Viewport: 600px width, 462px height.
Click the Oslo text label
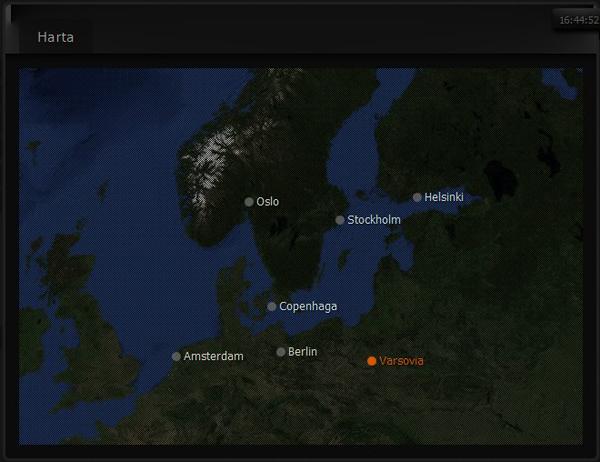tap(268, 202)
